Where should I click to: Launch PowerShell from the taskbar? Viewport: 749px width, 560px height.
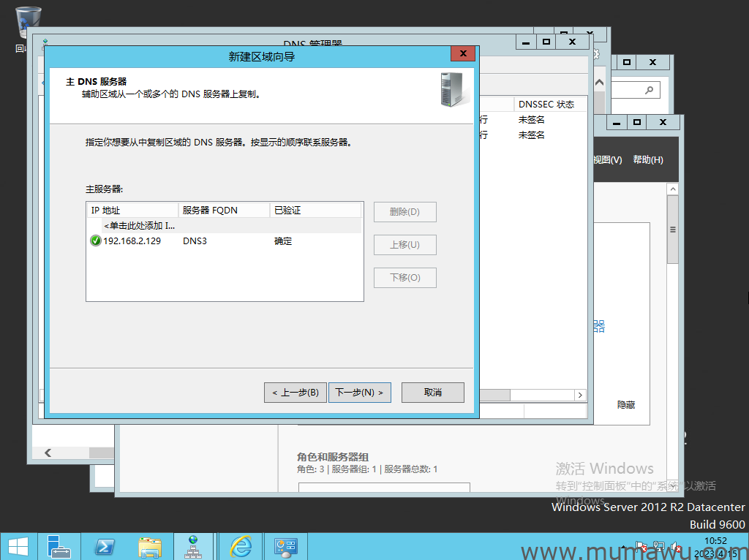coord(105,546)
